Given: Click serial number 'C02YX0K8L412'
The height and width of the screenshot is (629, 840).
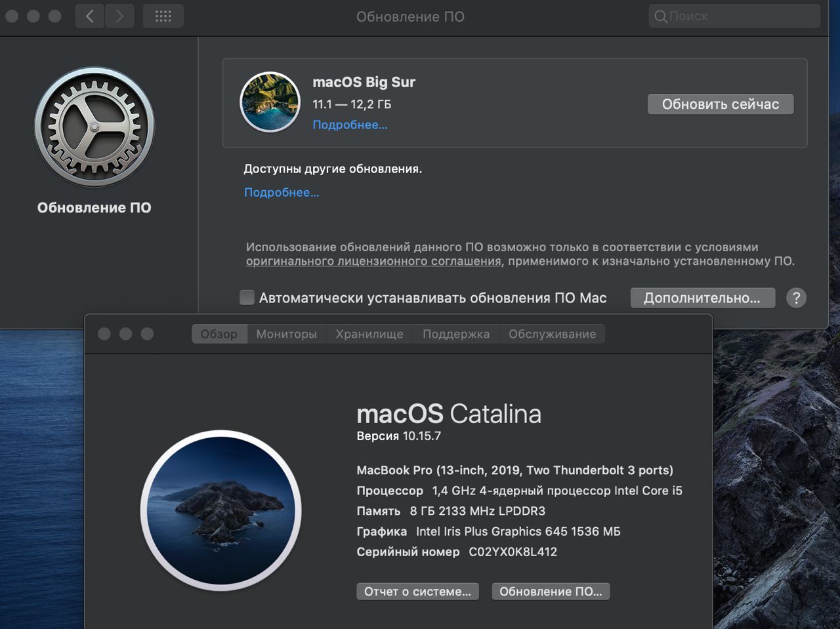Looking at the screenshot, I should [513, 552].
